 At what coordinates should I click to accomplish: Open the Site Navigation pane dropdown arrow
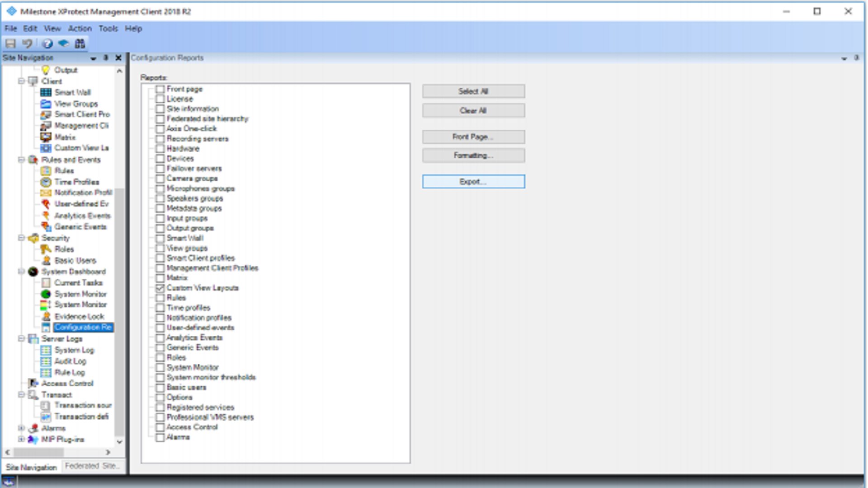pyautogui.click(x=93, y=58)
